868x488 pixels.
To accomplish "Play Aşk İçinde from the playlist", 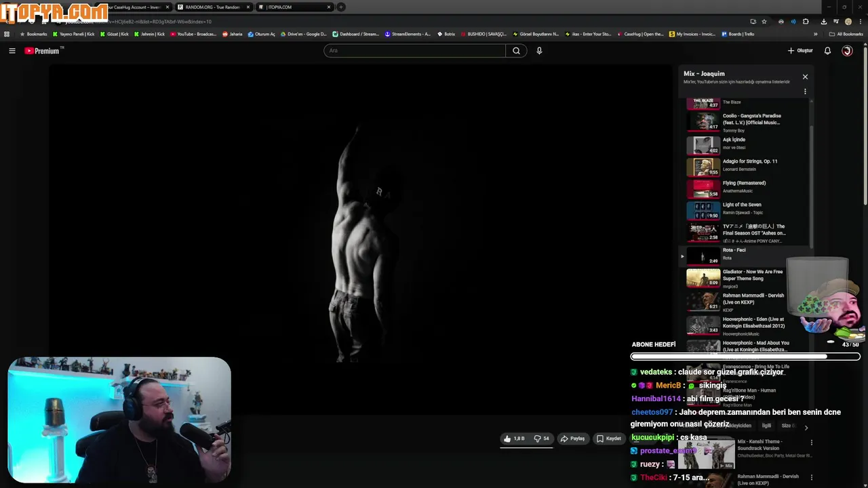I will [747, 144].
